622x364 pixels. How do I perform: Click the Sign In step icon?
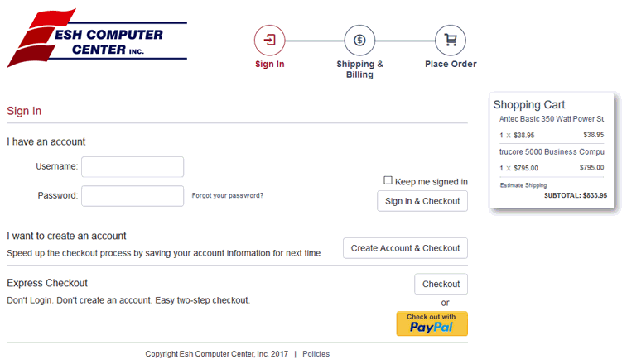coord(270,40)
